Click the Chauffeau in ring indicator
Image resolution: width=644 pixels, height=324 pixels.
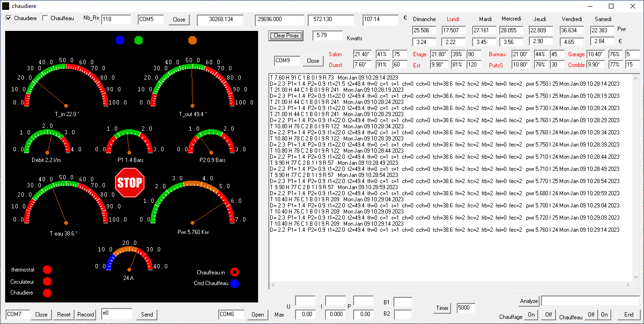[234, 272]
